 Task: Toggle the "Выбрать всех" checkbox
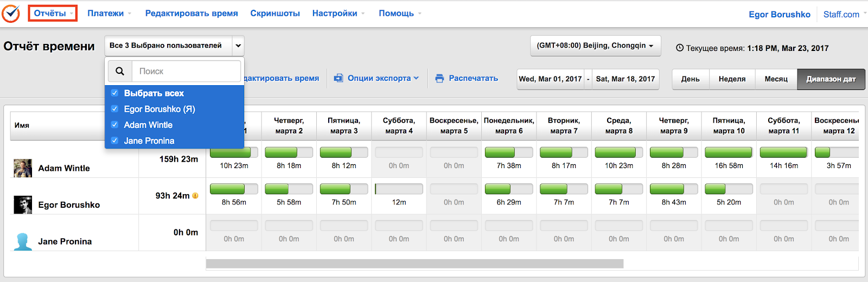pos(114,93)
